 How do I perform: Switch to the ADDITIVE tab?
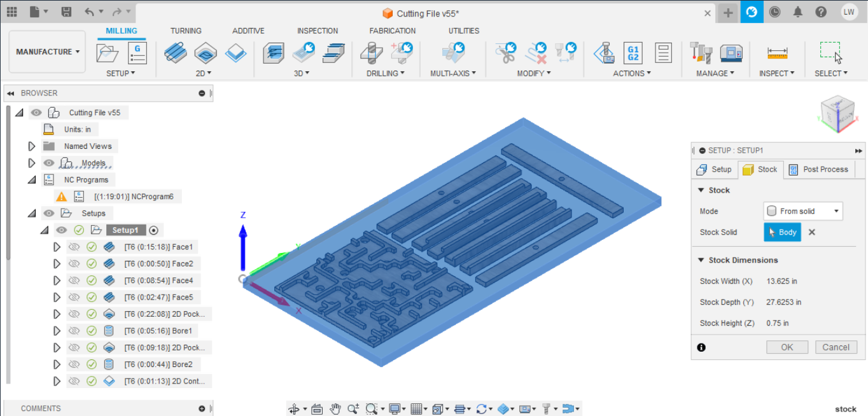tap(248, 31)
